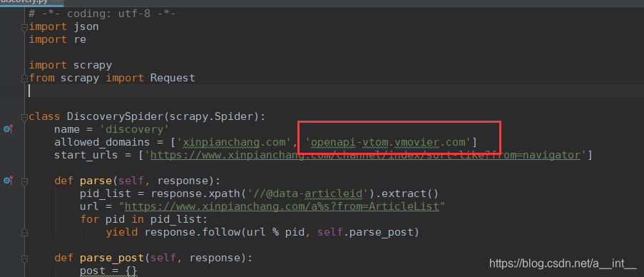Click the override gutter icon beside name = 'discovery'
Screen dimensions: 644x277
(x=9, y=129)
